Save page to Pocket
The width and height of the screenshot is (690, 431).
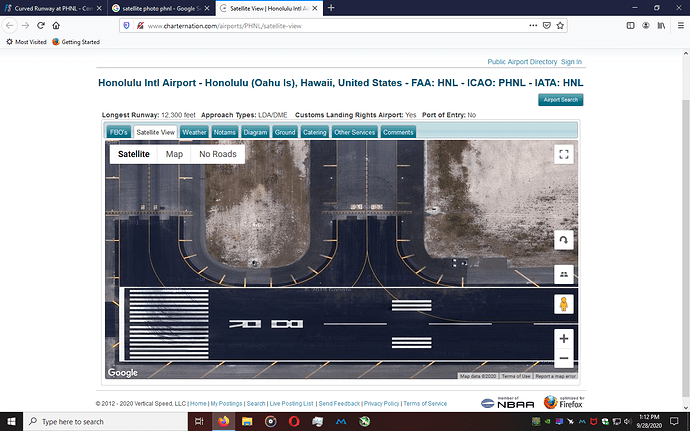pyautogui.click(x=547, y=26)
